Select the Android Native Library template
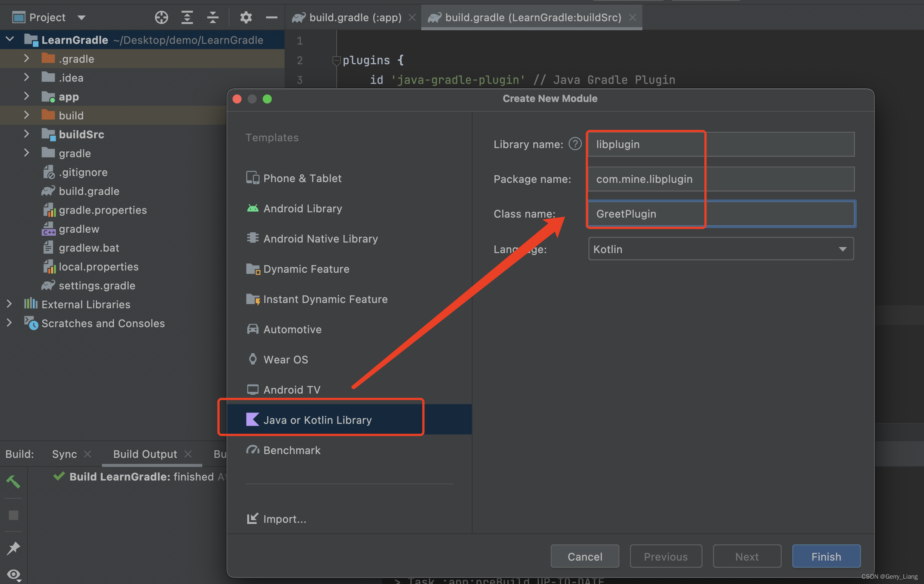 349,238
